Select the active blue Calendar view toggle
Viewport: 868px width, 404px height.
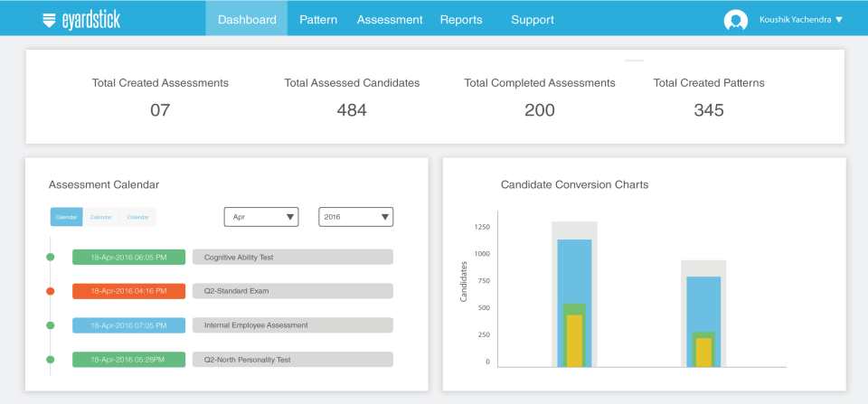coord(66,217)
